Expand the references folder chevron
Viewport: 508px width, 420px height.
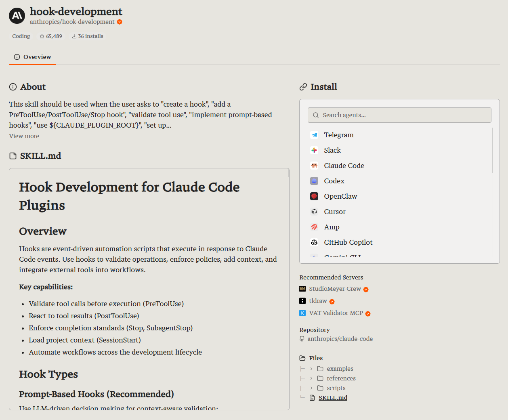(311, 378)
